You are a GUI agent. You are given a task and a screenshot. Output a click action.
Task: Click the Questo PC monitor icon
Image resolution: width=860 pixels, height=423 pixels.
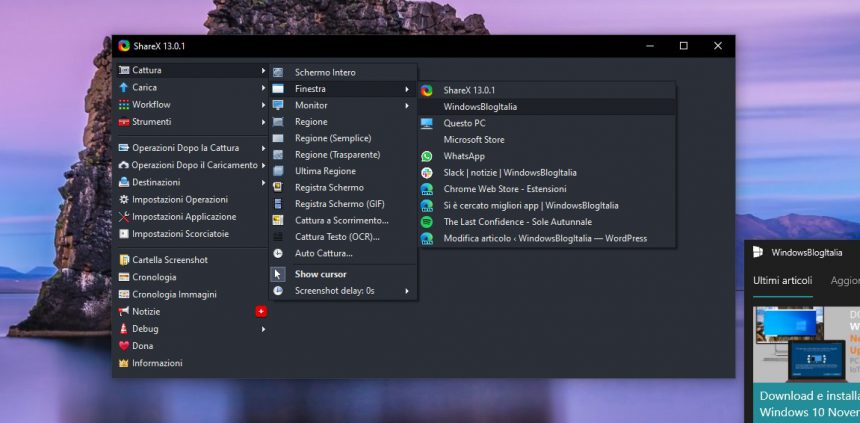[427, 123]
